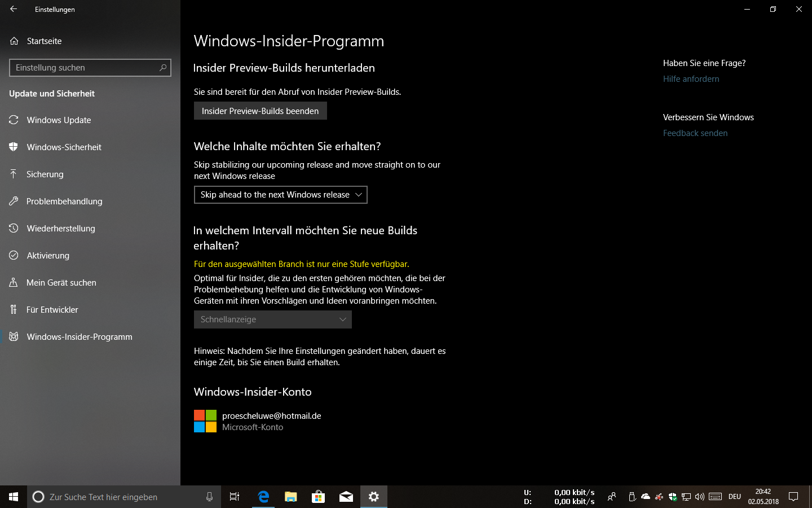This screenshot has width=812, height=508.
Task: Open OneDrive cloud tray icon
Action: (x=646, y=497)
